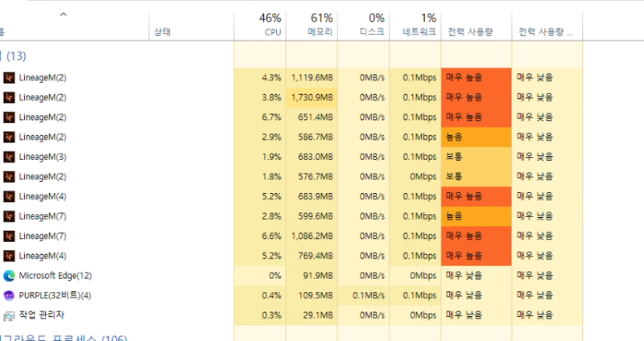Click the (13) apps group header
This screenshot has height=341, width=644.
click(x=13, y=55)
